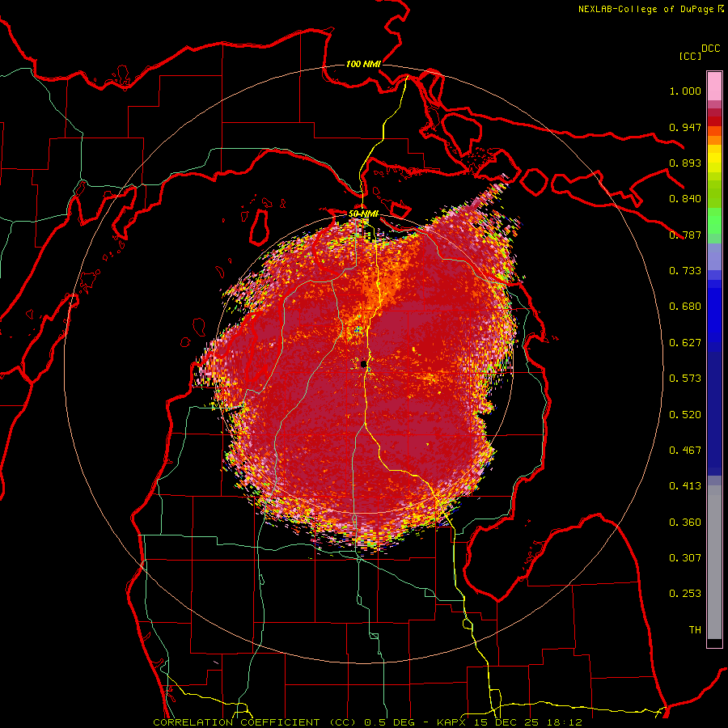Image resolution: width=728 pixels, height=728 pixels.
Task: Click the 0.360 color scale value
Action: pos(685,523)
